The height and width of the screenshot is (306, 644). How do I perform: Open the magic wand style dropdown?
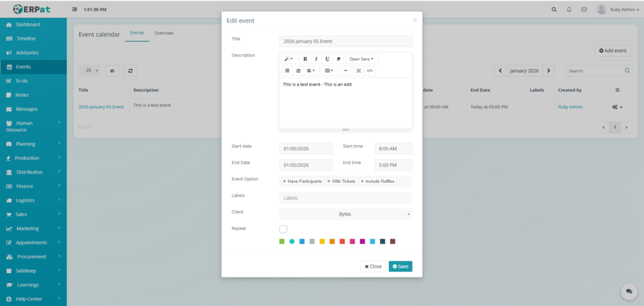pos(289,59)
